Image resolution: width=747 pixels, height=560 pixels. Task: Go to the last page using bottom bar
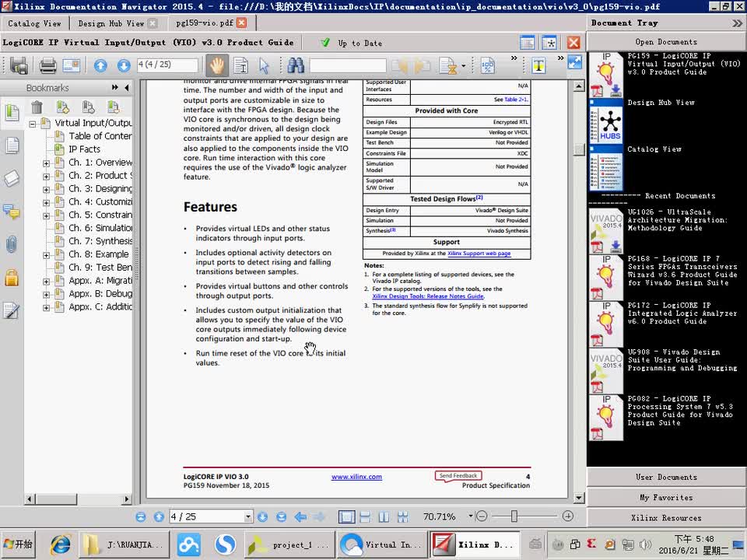coord(282,516)
